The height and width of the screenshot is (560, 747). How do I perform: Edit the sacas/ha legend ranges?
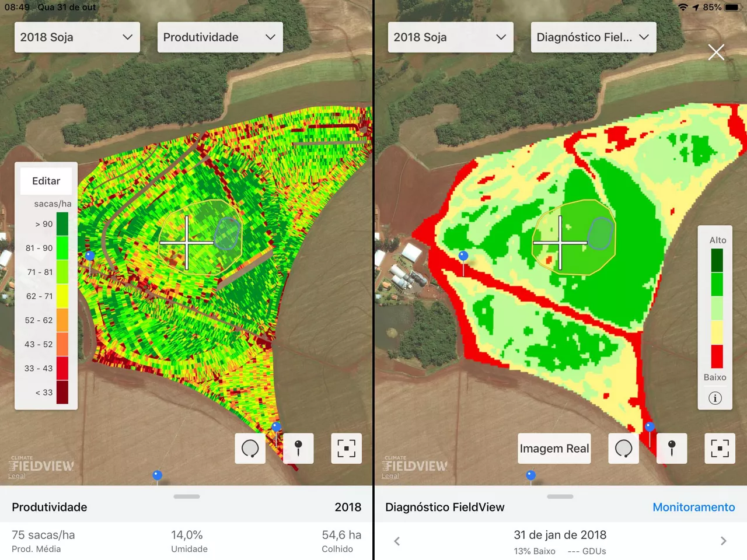point(46,181)
